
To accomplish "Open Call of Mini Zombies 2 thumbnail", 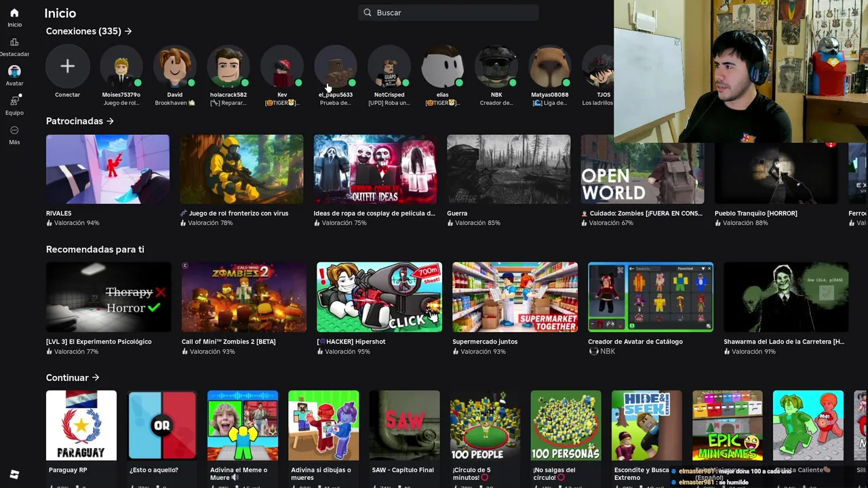I will [244, 297].
